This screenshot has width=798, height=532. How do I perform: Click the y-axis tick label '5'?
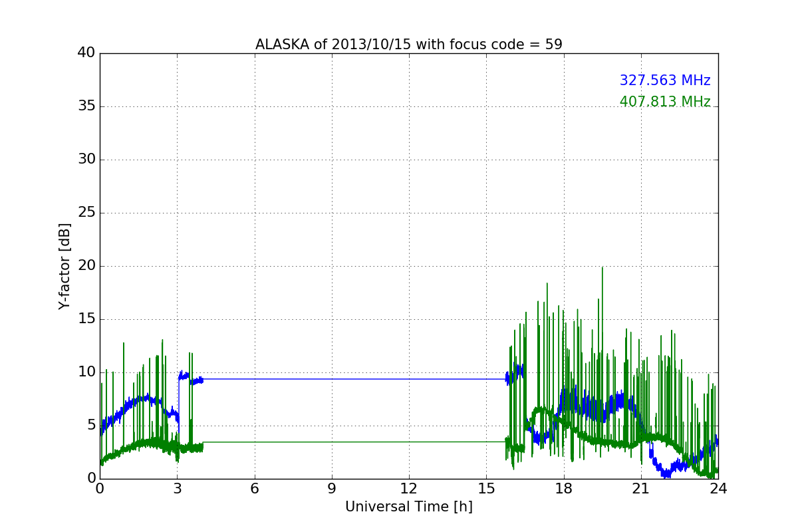pos(91,426)
